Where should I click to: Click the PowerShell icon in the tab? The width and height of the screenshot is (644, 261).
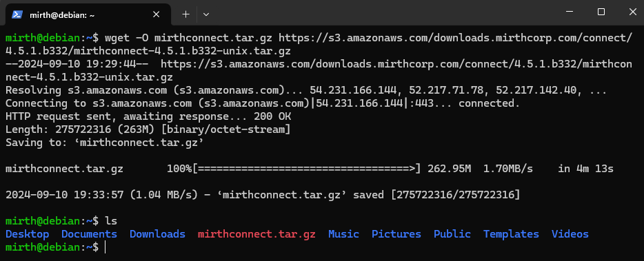pos(17,14)
